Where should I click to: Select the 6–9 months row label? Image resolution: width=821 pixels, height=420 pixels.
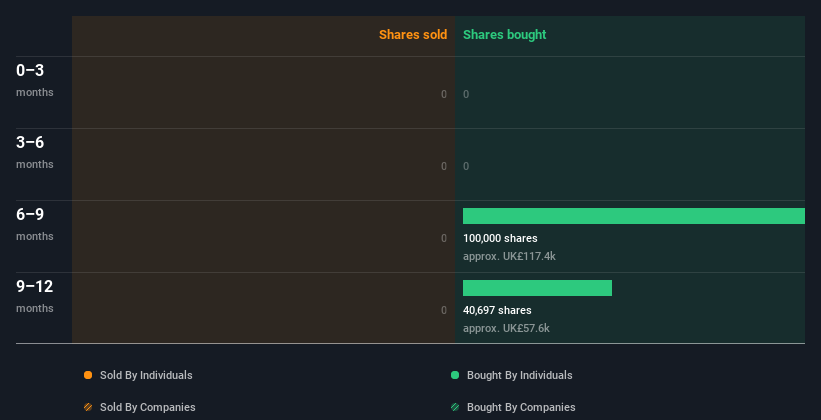click(35, 224)
